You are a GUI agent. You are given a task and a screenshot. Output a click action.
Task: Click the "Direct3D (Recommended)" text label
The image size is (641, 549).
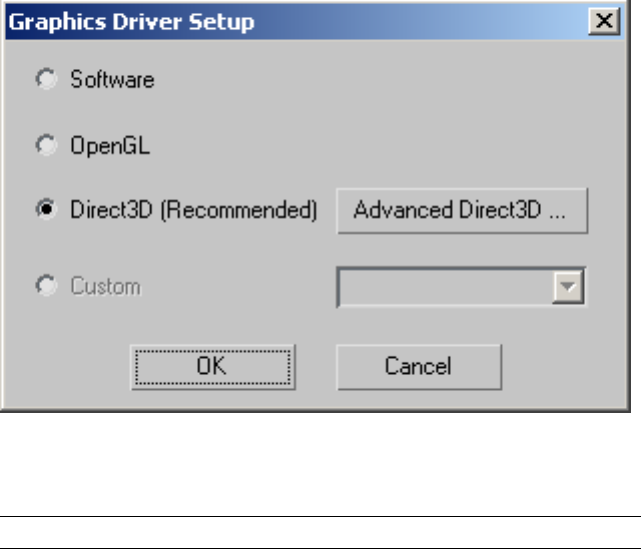point(193,211)
